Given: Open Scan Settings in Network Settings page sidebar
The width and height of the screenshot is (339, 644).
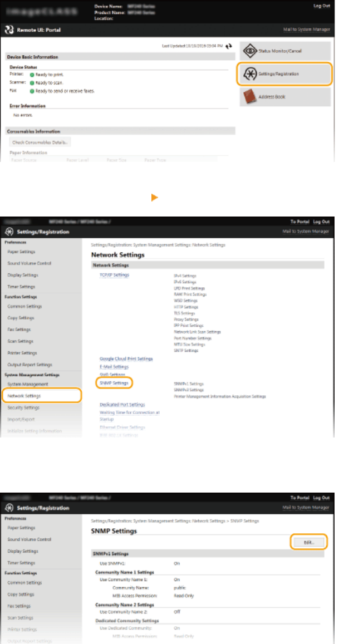Looking at the screenshot, I should tap(20, 341).
